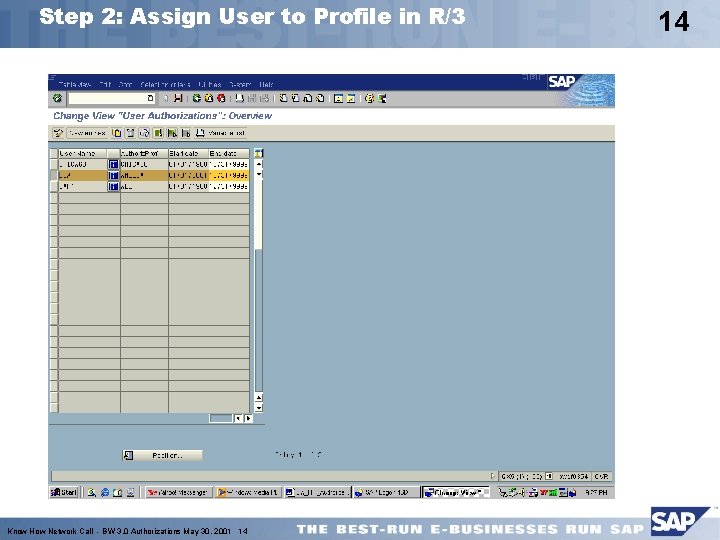Click Start date cell in first row
This screenshot has height=540, width=720.
tap(189, 164)
